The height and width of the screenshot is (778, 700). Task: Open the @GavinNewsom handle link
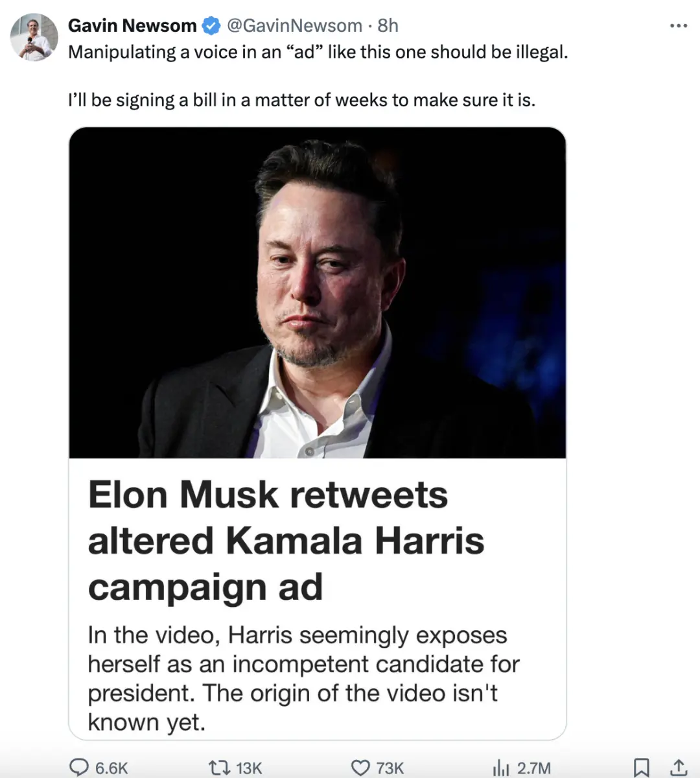click(294, 25)
